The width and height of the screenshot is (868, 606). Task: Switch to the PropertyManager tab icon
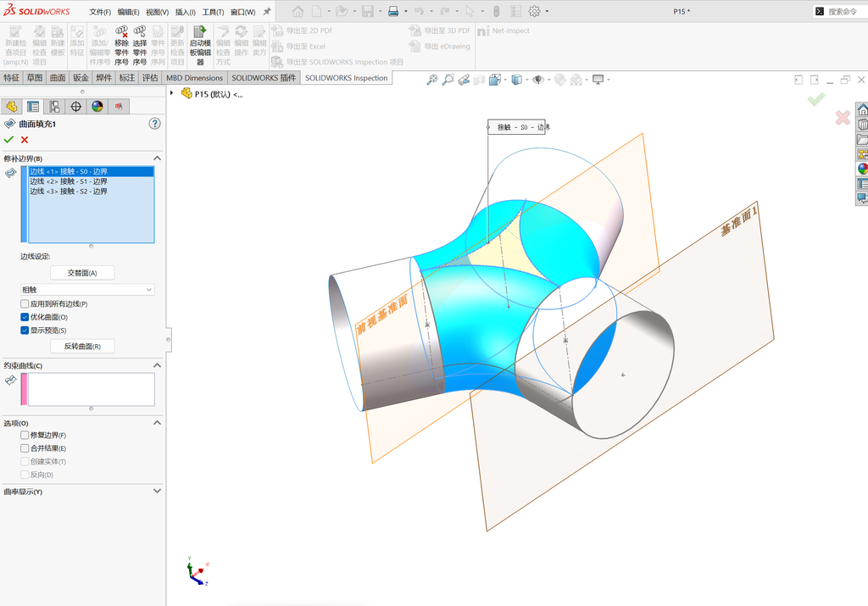[x=33, y=106]
